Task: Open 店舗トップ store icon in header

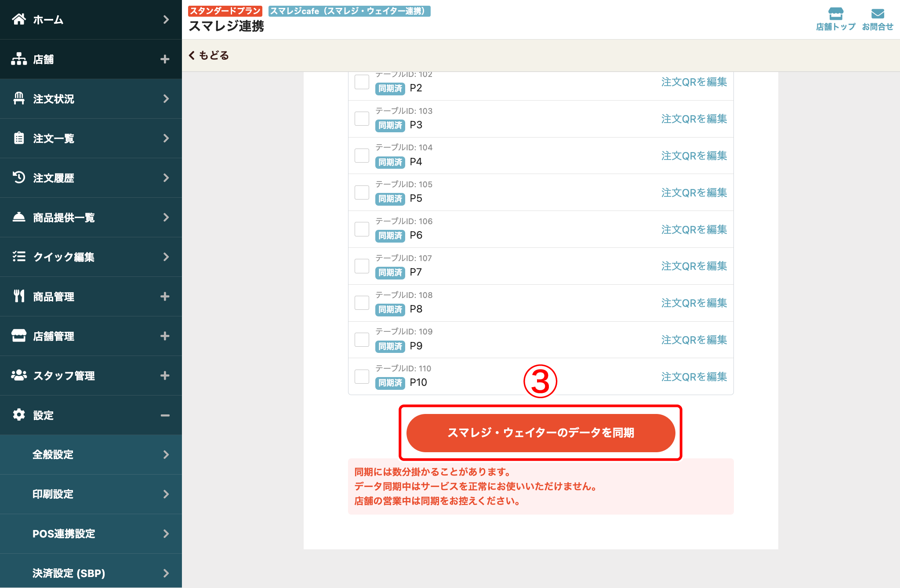Action: coord(835,14)
